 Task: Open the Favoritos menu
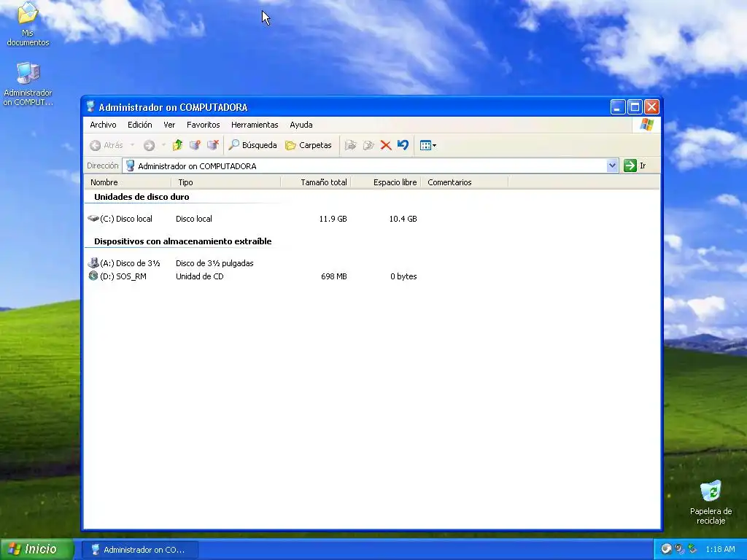click(x=203, y=125)
